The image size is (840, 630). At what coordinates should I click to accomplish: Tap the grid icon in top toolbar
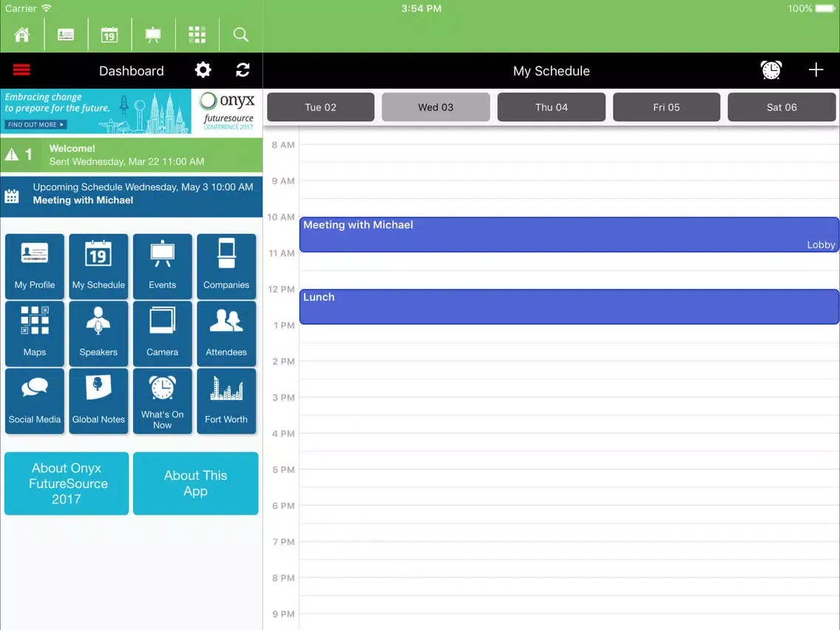click(197, 35)
